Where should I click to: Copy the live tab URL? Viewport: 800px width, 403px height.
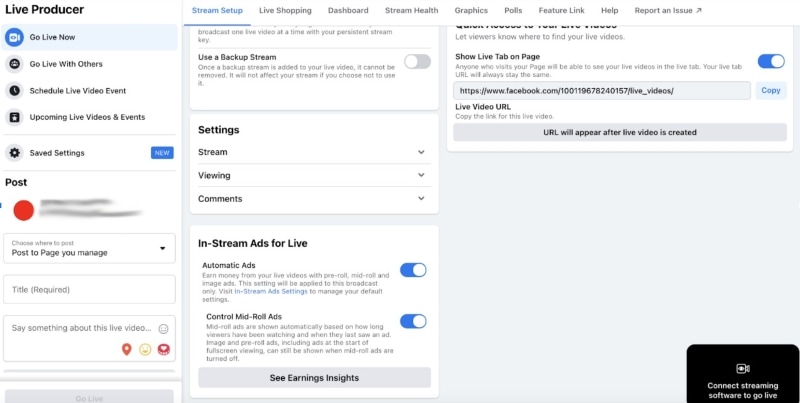click(x=770, y=91)
